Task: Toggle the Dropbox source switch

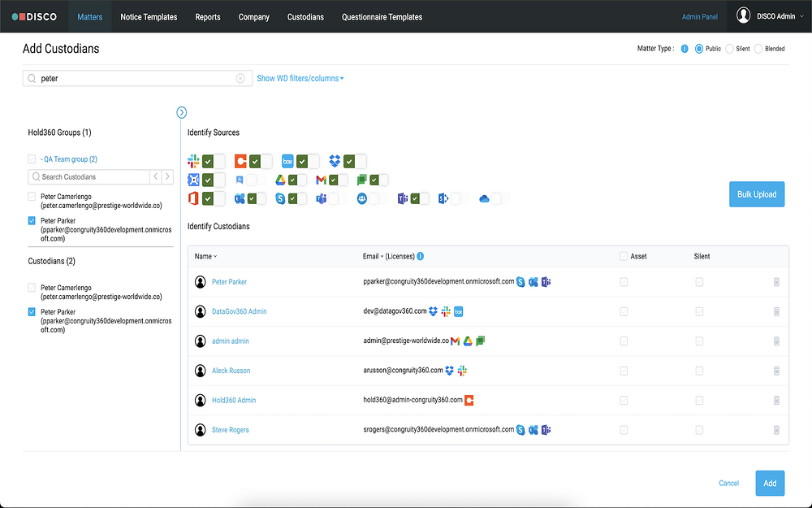Action: tap(355, 161)
